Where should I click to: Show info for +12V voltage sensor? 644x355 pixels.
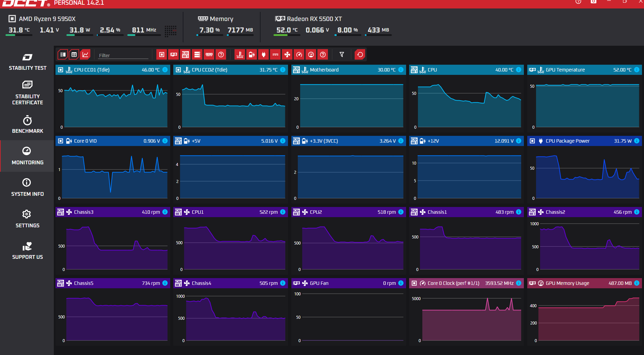519,141
